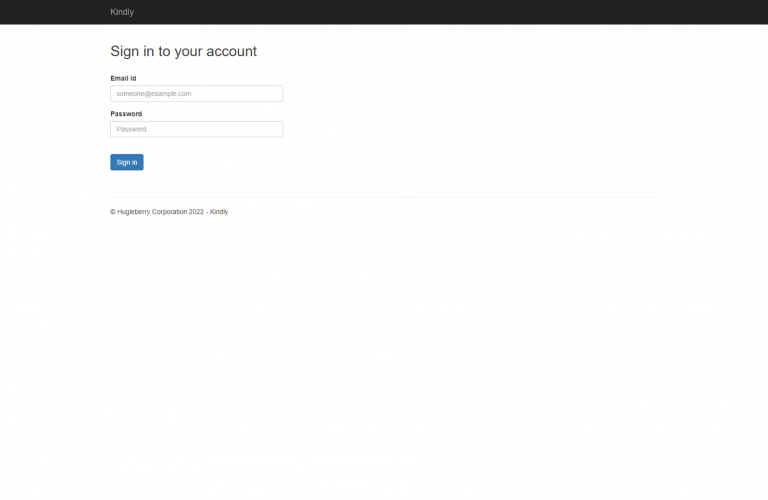768x500 pixels.
Task: Select the Password field label
Action: (x=126, y=114)
